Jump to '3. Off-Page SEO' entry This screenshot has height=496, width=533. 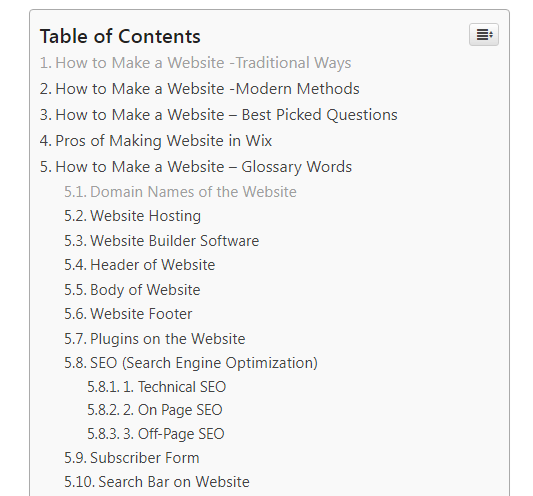point(156,434)
